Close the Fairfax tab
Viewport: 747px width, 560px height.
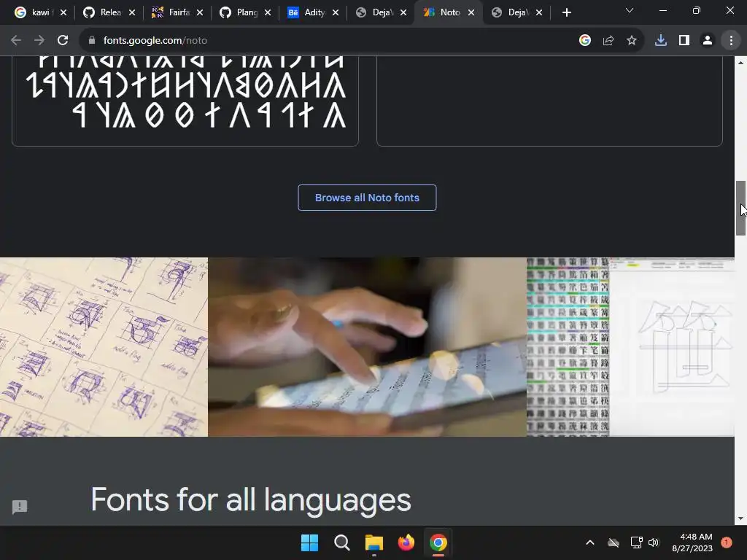tap(200, 13)
